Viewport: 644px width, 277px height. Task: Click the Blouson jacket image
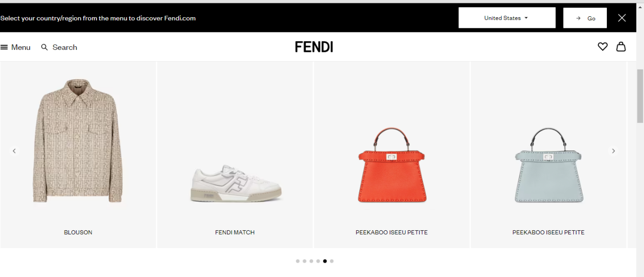pyautogui.click(x=78, y=141)
